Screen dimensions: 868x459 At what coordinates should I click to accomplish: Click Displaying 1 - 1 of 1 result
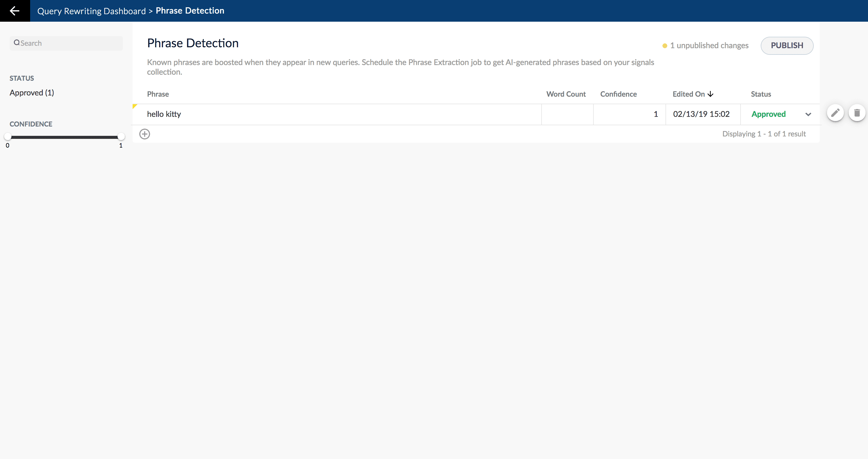(764, 134)
